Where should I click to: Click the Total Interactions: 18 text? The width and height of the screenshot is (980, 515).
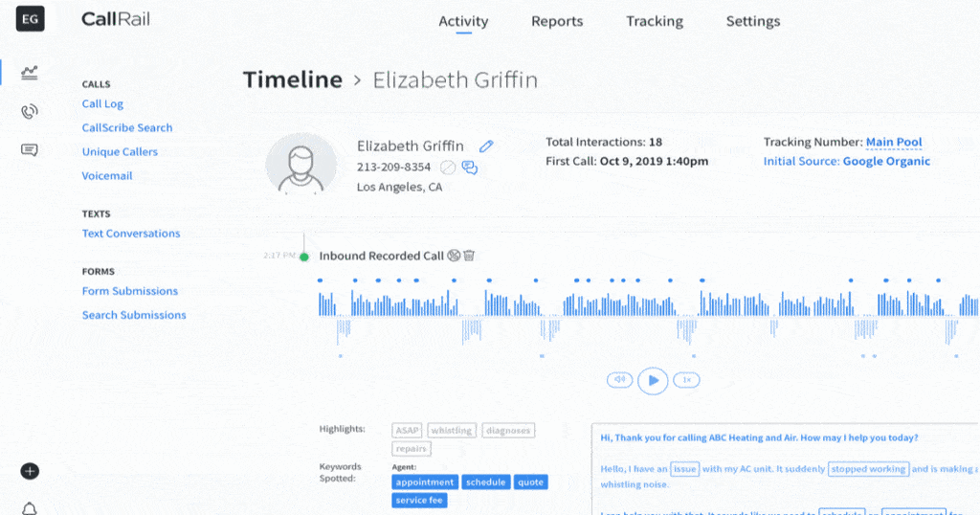(604, 142)
